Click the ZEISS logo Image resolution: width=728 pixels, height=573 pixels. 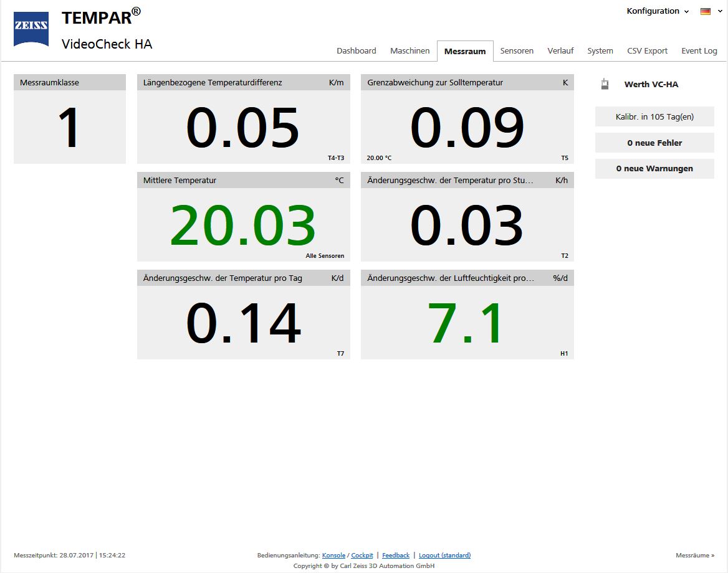(31, 29)
